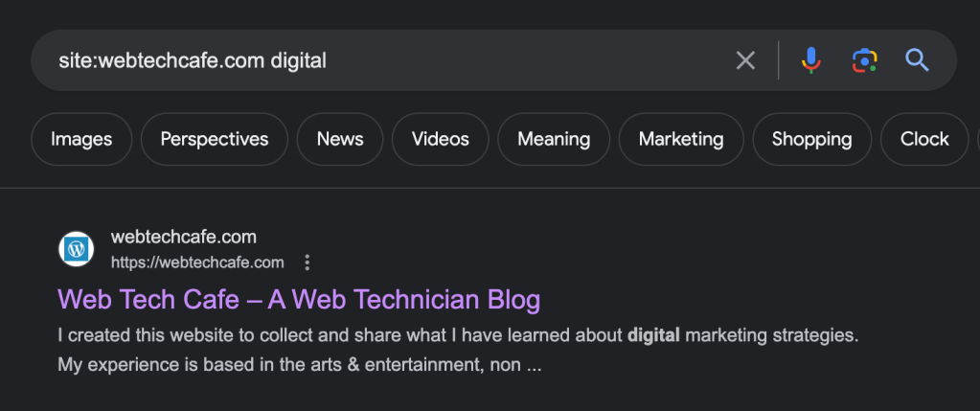
Task: Show Videos results
Action: click(441, 139)
